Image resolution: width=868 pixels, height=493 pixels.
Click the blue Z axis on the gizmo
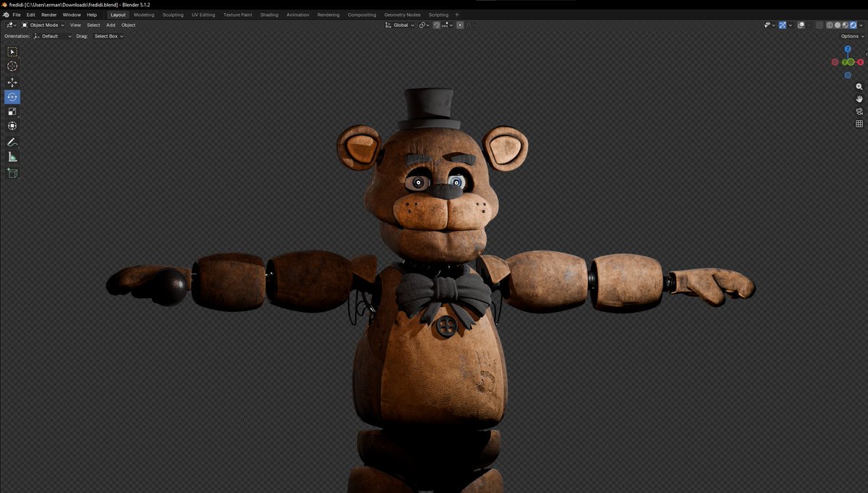click(x=848, y=50)
